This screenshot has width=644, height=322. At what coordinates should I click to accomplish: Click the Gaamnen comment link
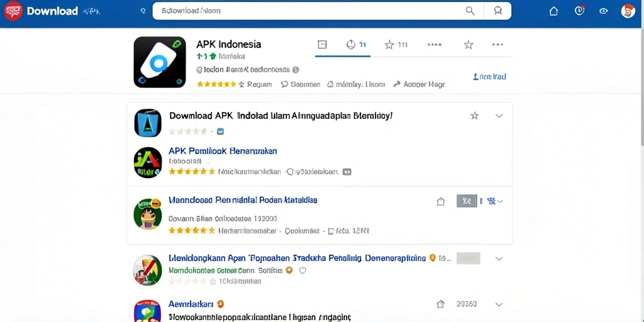pos(301,84)
